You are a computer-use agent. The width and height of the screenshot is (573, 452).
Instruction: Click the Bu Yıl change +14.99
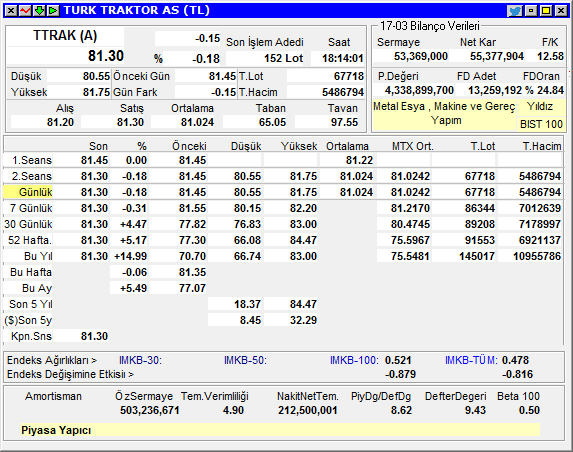pyautogui.click(x=130, y=256)
